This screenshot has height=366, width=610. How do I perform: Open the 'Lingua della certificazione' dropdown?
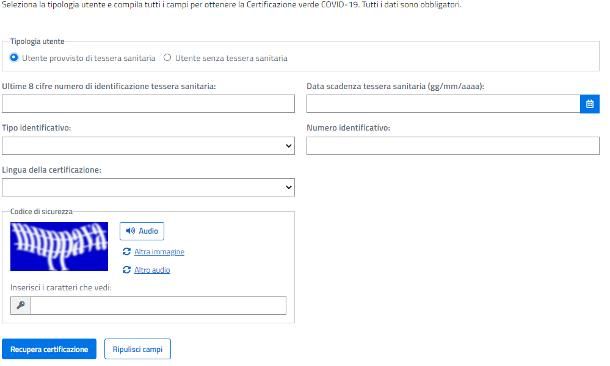point(148,187)
